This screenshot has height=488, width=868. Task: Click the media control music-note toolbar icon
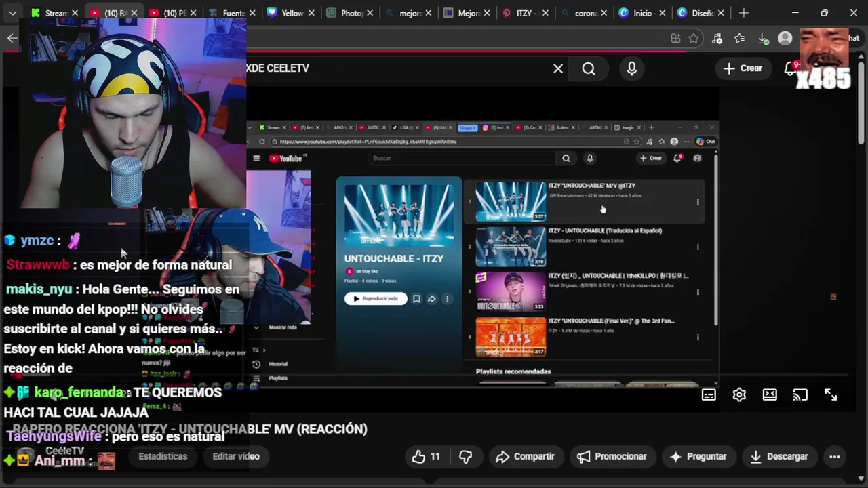[717, 39]
